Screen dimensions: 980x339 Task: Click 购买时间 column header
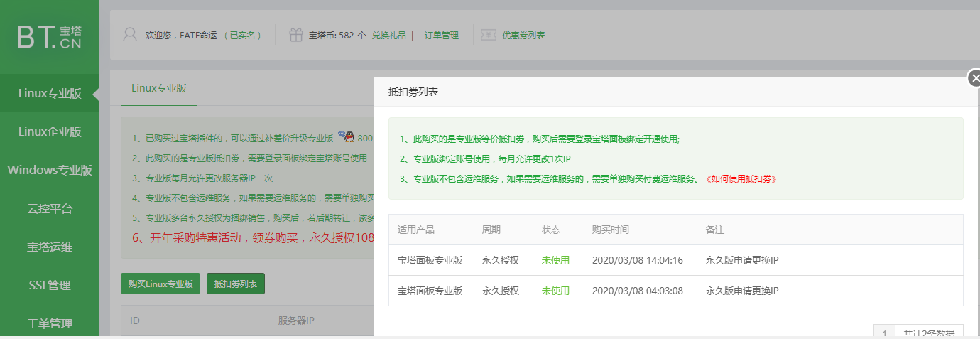pyautogui.click(x=611, y=230)
